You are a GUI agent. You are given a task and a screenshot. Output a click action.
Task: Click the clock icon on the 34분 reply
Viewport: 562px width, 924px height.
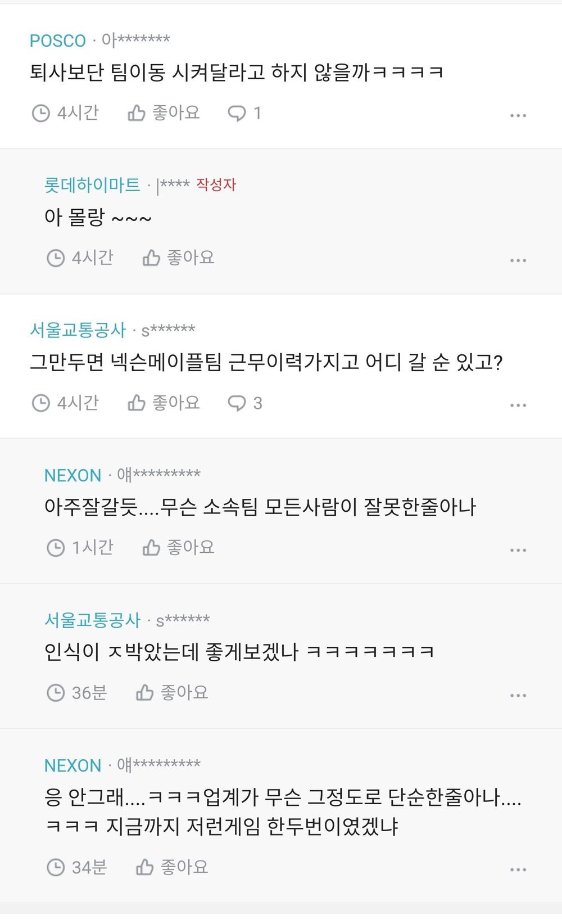pos(56,867)
